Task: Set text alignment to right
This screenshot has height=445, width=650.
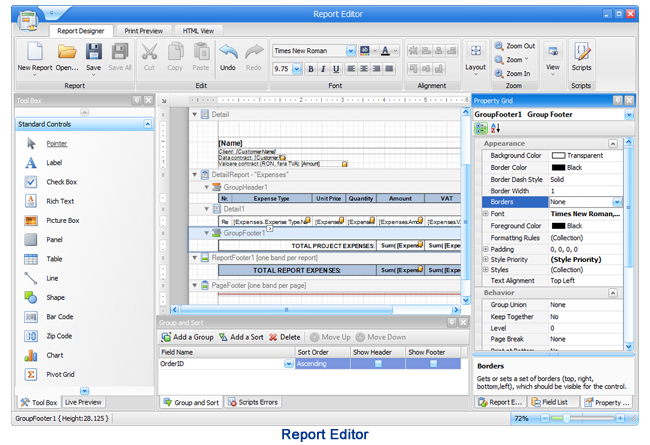Action: [x=376, y=69]
